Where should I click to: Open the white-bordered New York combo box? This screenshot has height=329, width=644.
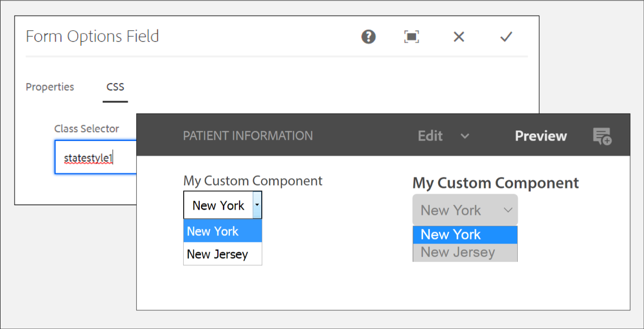(x=218, y=205)
